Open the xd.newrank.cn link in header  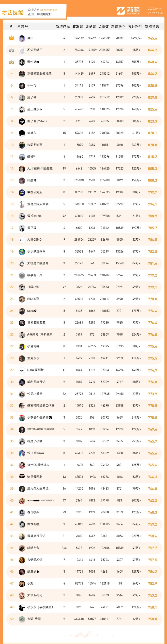[x=48, y=10]
